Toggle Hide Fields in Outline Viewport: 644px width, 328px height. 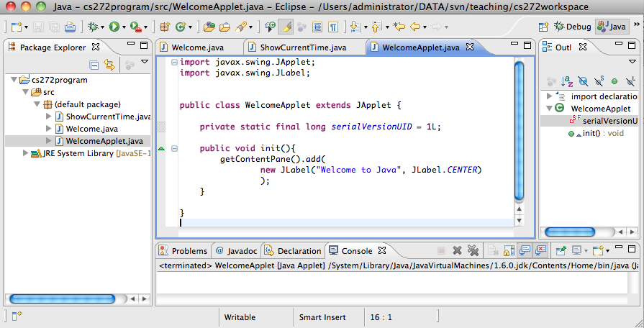pyautogui.click(x=583, y=81)
